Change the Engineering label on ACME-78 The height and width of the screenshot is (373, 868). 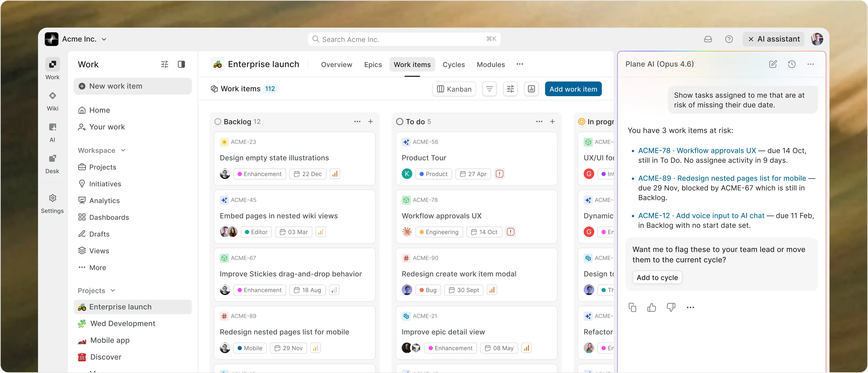[x=439, y=232]
